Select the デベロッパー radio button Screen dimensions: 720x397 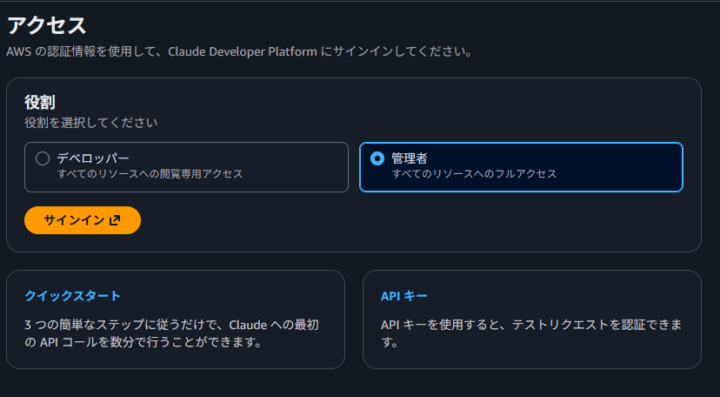point(42,159)
